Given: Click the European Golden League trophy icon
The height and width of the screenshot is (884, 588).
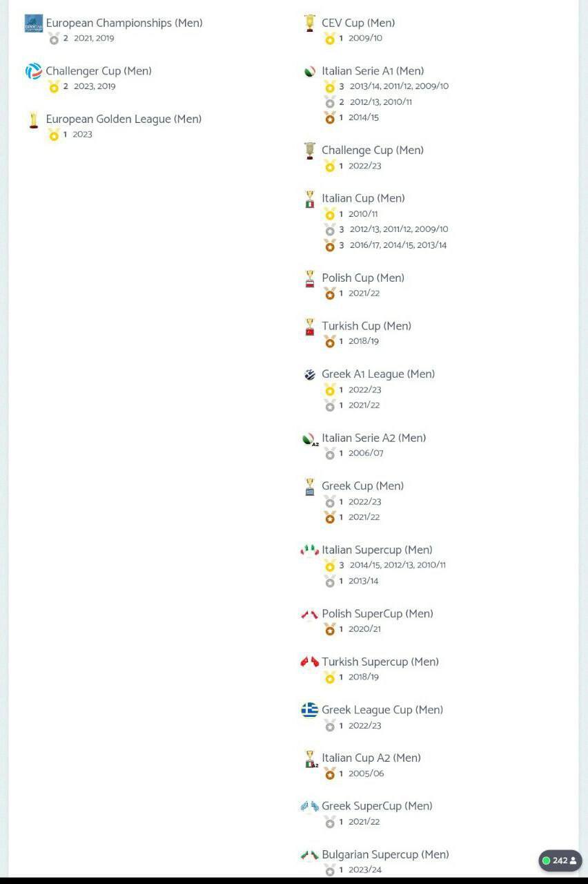Looking at the screenshot, I should point(33,119).
